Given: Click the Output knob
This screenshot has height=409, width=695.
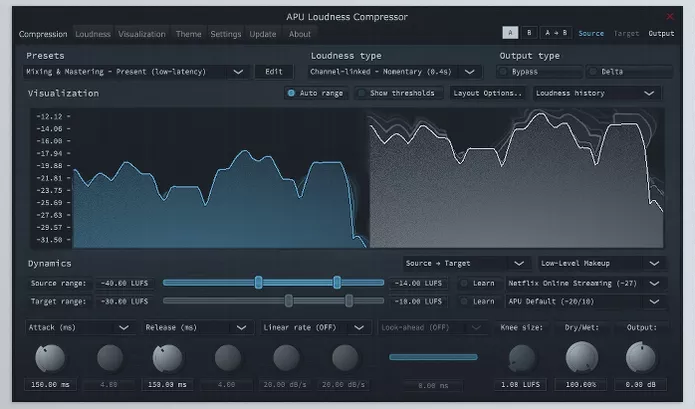Looking at the screenshot, I should [640, 357].
